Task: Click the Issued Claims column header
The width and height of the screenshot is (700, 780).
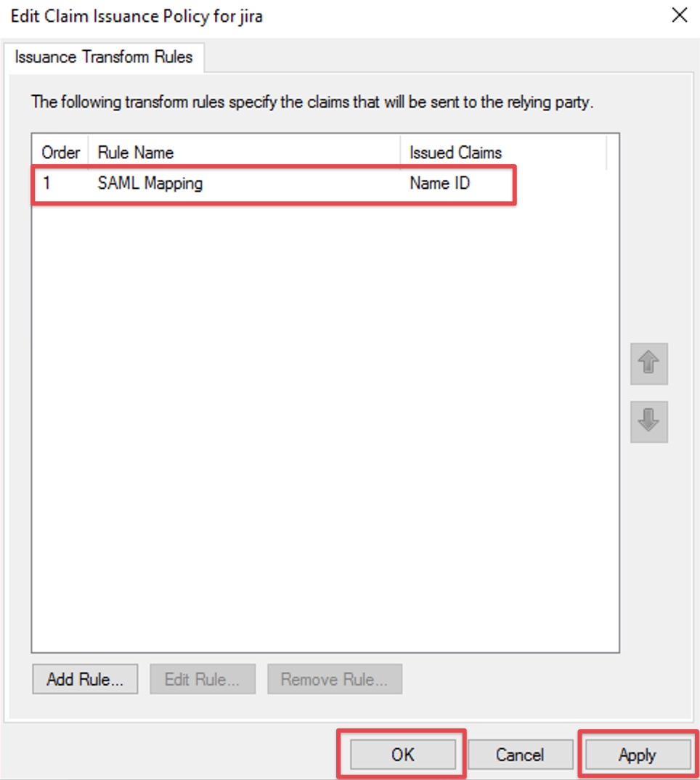Action: (455, 153)
